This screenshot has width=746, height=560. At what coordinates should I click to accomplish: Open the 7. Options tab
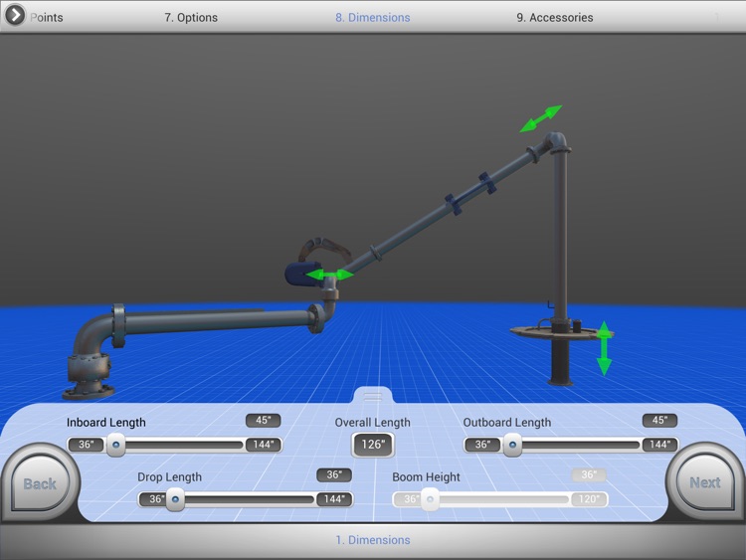190,17
